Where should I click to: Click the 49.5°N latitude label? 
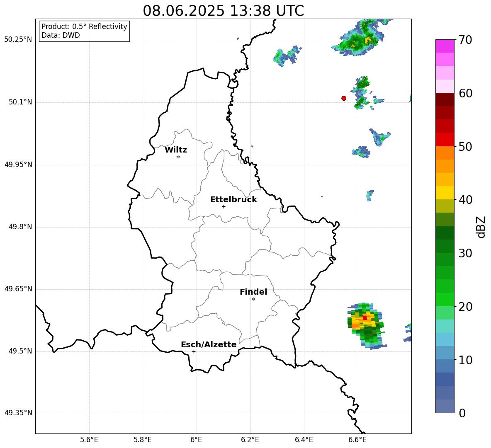pyautogui.click(x=20, y=351)
